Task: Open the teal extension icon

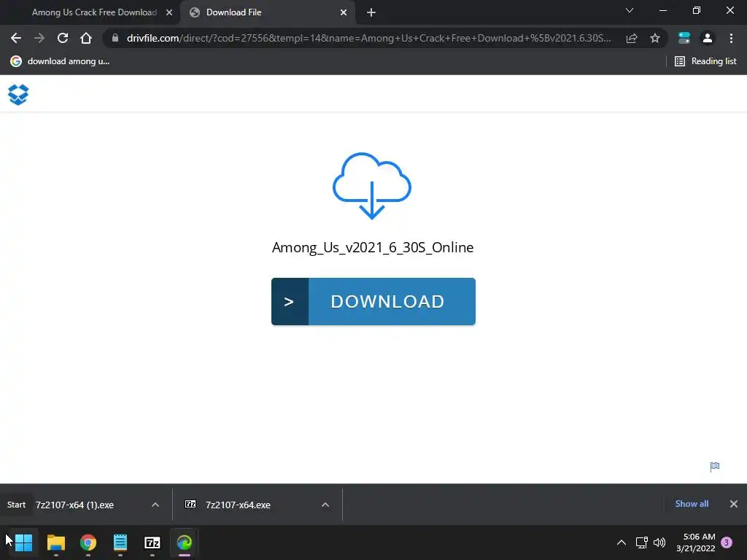Action: point(684,38)
